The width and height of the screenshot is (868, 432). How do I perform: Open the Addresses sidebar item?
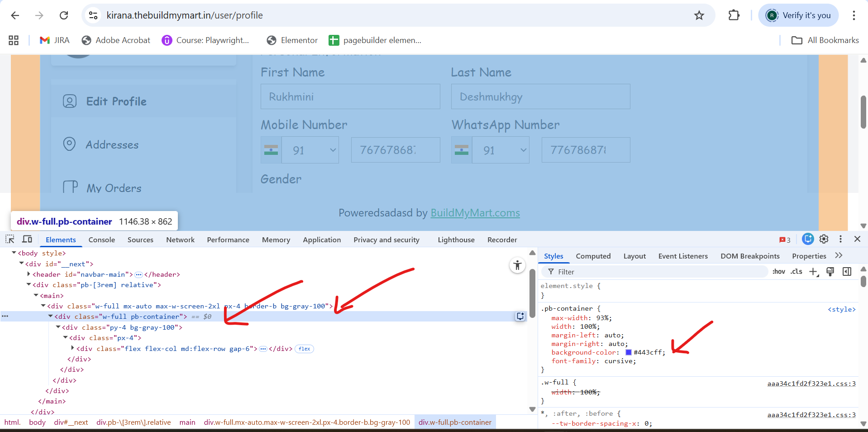tap(144, 144)
